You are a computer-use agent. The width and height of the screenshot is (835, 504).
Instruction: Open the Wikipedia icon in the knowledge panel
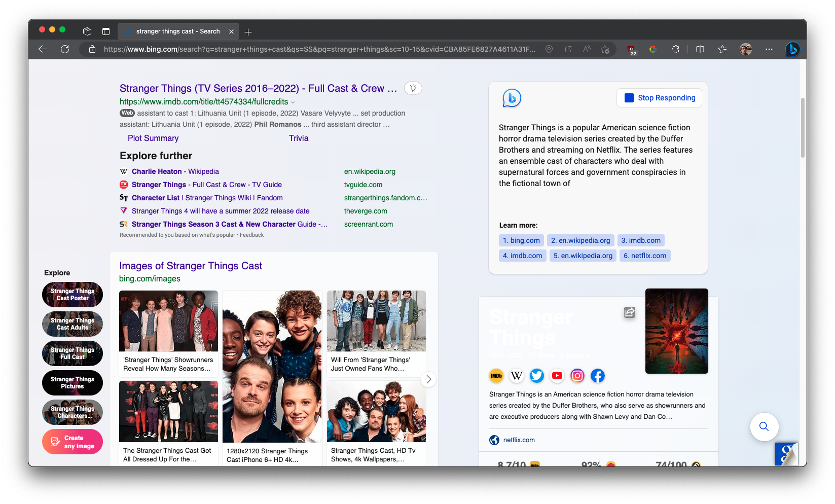click(517, 376)
